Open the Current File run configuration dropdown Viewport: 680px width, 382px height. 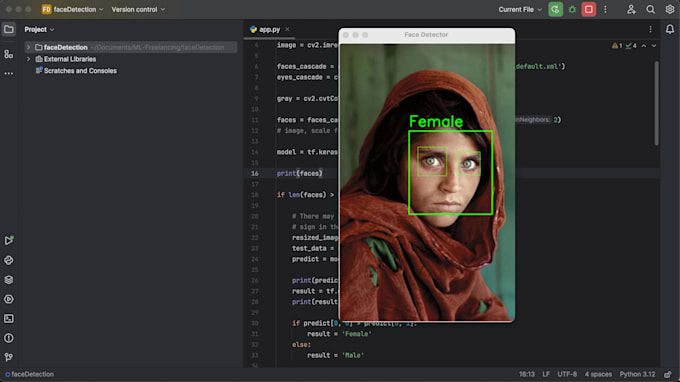520,10
